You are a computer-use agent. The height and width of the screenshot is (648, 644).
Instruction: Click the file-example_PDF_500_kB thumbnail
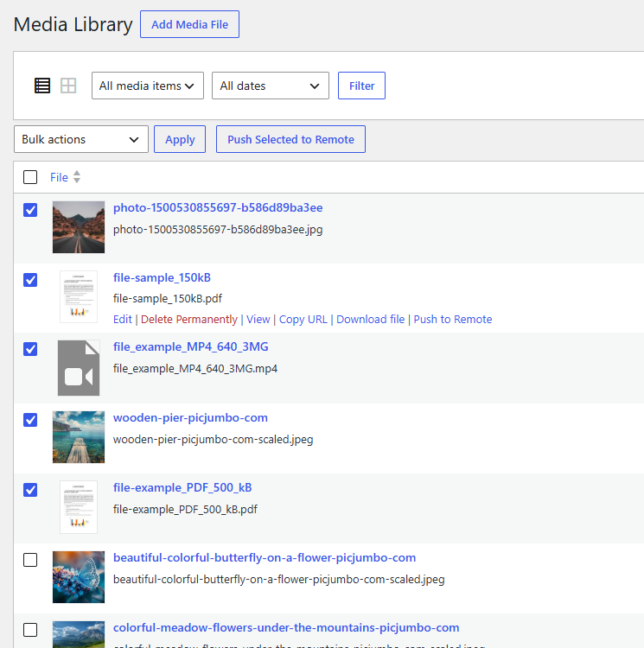79,507
